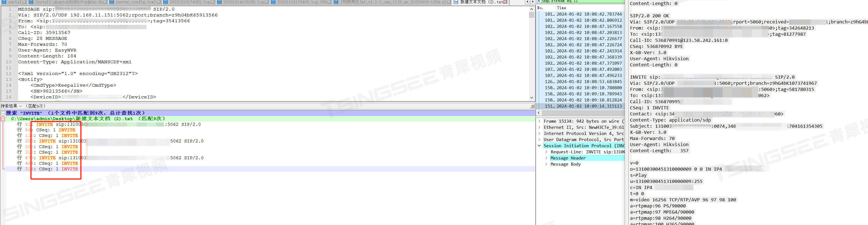Viewport: 868px width, 225px height.
Task: Click s=Play line in SDP
Action: point(638,175)
